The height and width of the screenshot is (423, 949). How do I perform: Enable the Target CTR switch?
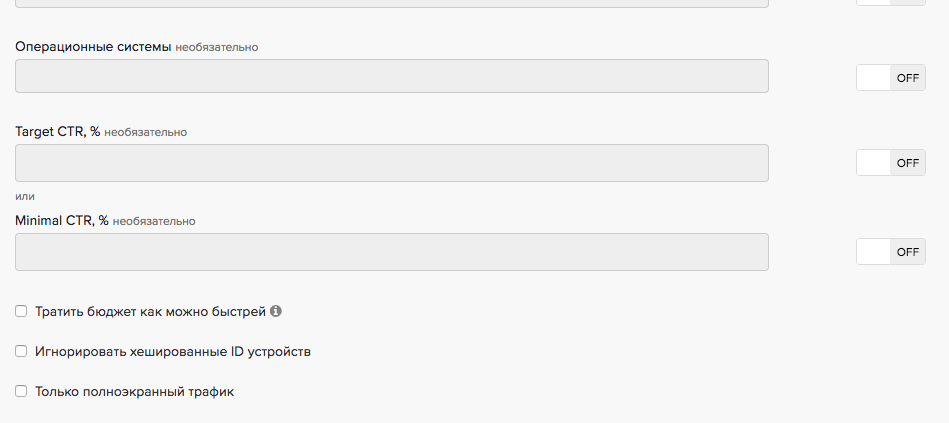point(890,163)
